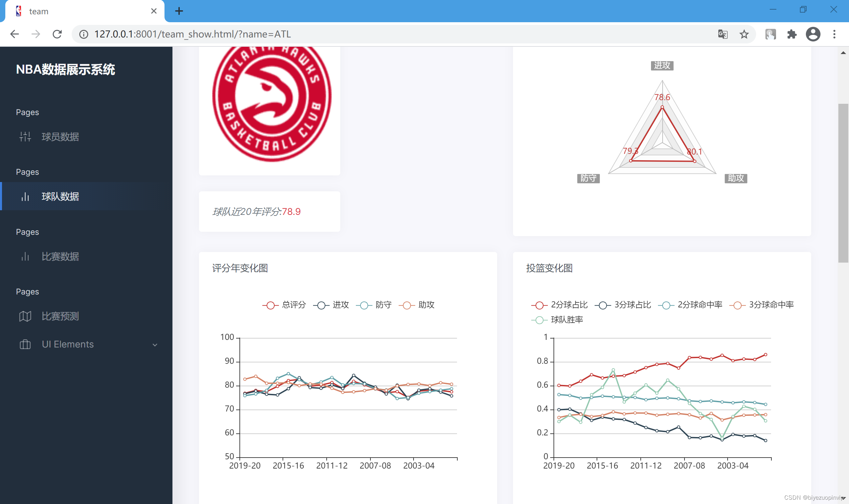This screenshot has height=504, width=849.
Task: Expand the UI Elements sidebar chevron
Action: 155,345
